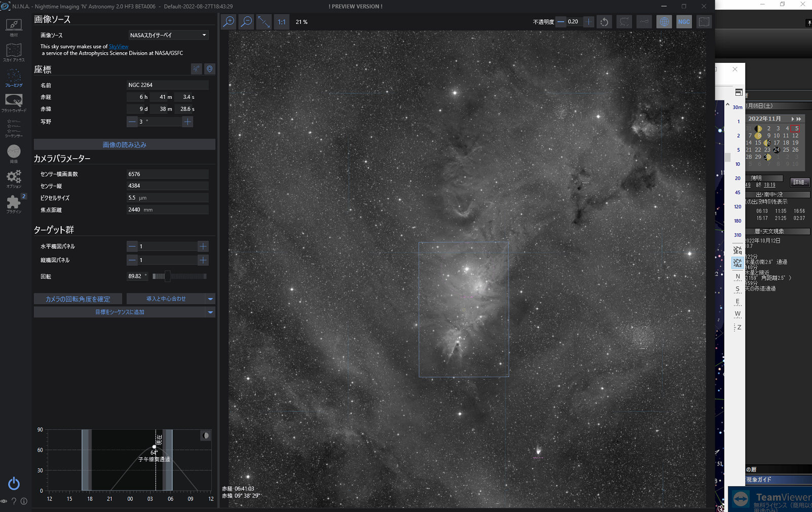812x512 pixels.
Task: Click the センサー横画素数 field showing 6576
Action: tap(167, 174)
